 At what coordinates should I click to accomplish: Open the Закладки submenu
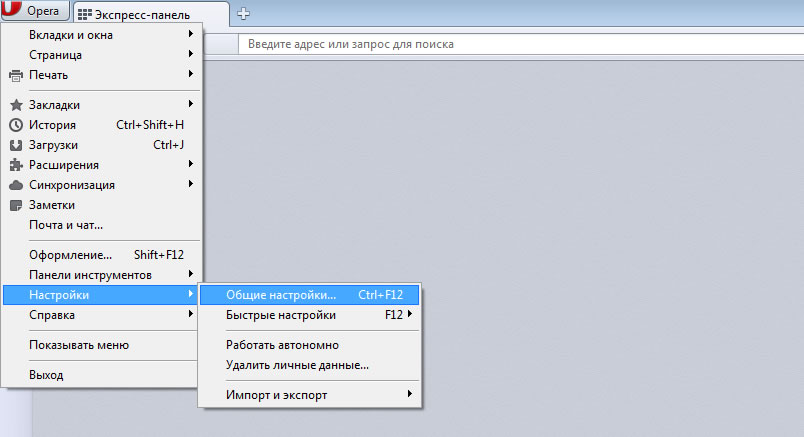(x=102, y=105)
